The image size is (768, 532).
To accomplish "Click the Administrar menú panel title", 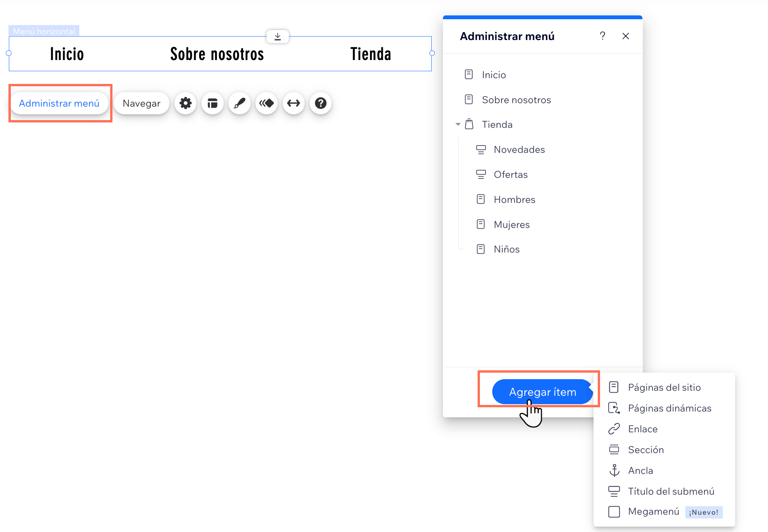I will coord(507,36).
